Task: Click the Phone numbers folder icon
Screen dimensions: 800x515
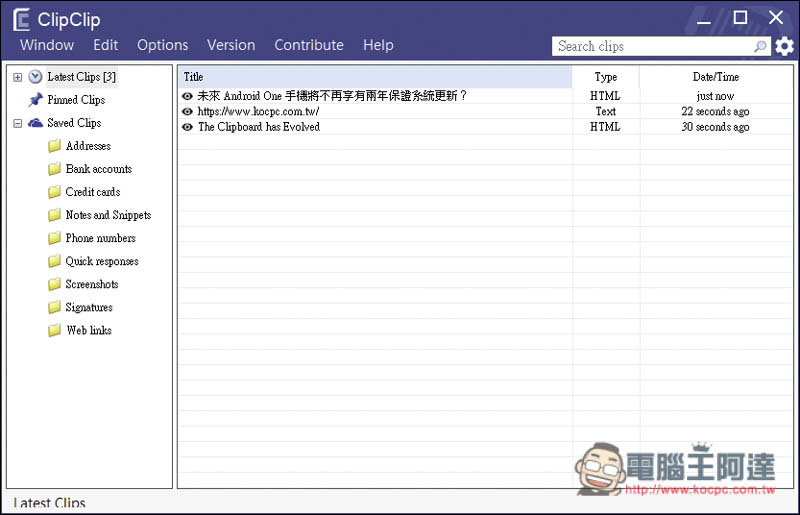Action: tap(55, 238)
